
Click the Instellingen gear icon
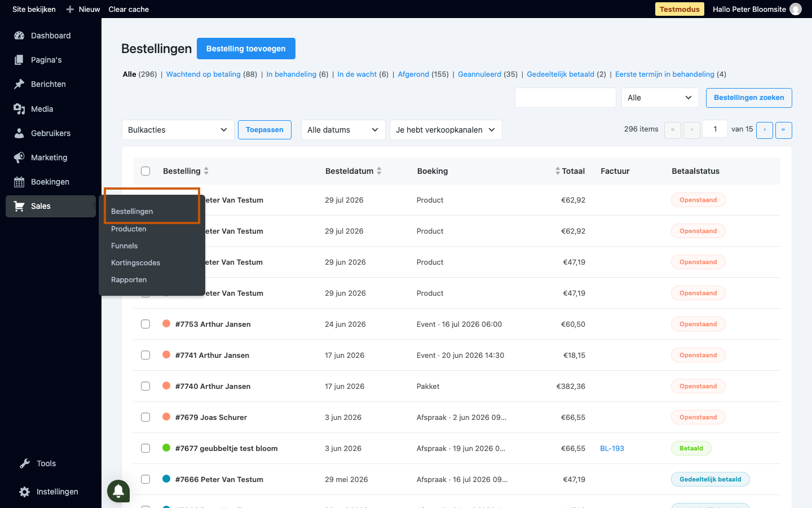pos(25,492)
